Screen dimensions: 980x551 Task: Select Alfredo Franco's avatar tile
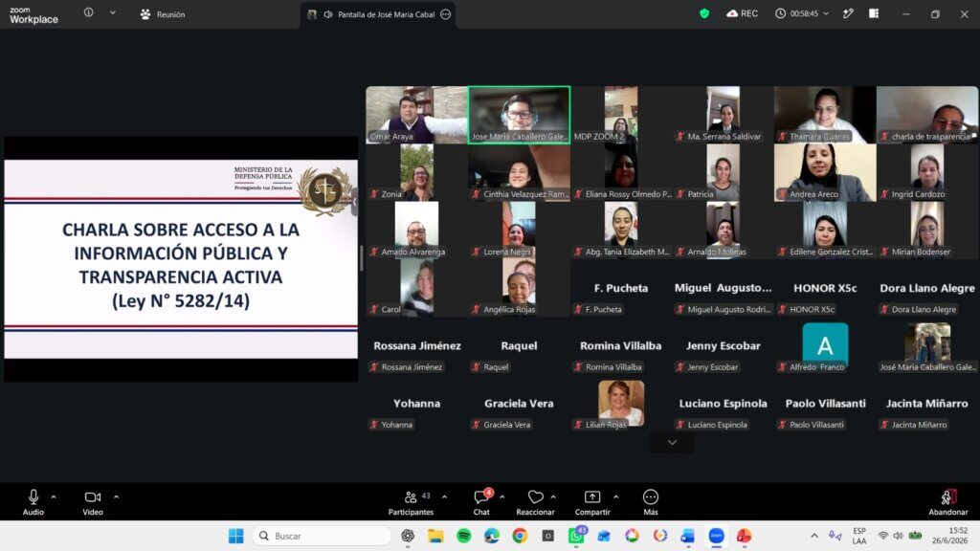825,344
